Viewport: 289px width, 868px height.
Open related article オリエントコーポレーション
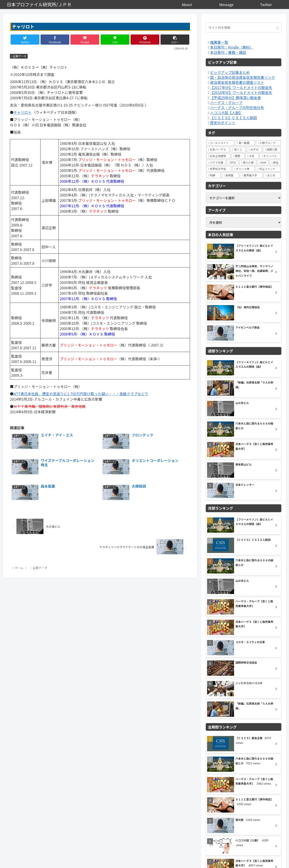tap(155, 461)
